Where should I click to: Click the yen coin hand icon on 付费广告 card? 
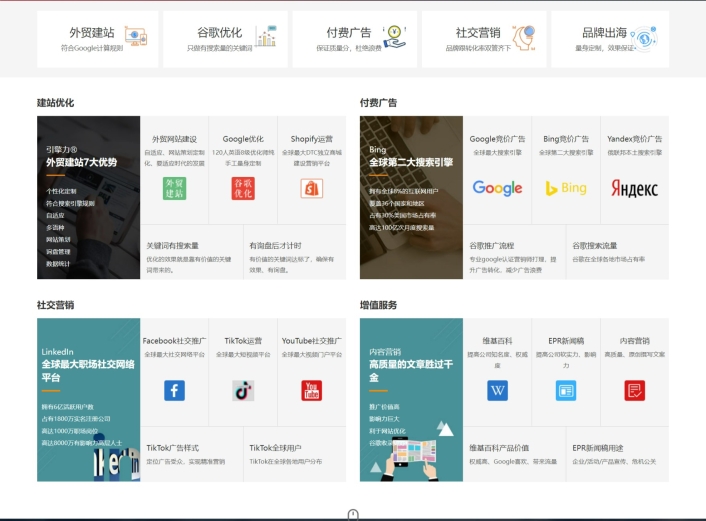click(395, 37)
